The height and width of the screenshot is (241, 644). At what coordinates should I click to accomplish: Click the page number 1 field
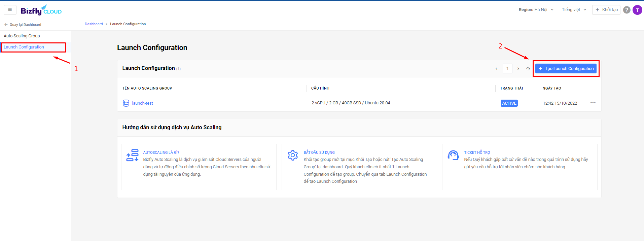tap(507, 69)
